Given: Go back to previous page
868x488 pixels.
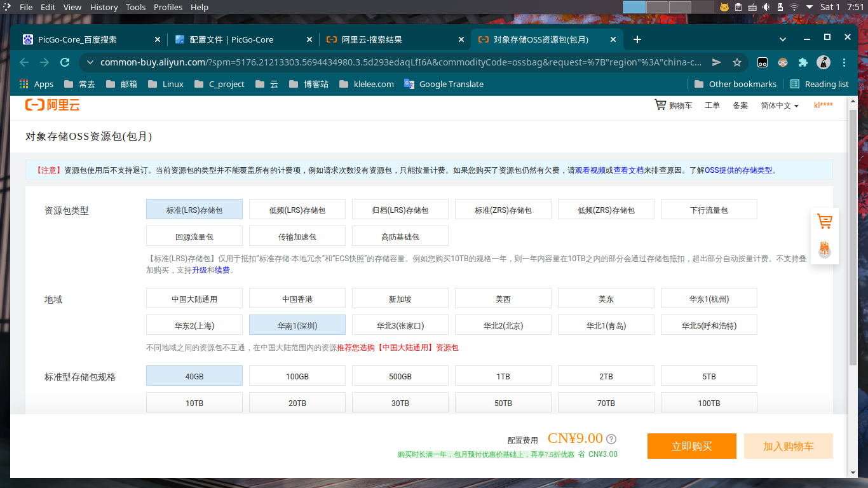Looking at the screenshot, I should pyautogui.click(x=24, y=62).
